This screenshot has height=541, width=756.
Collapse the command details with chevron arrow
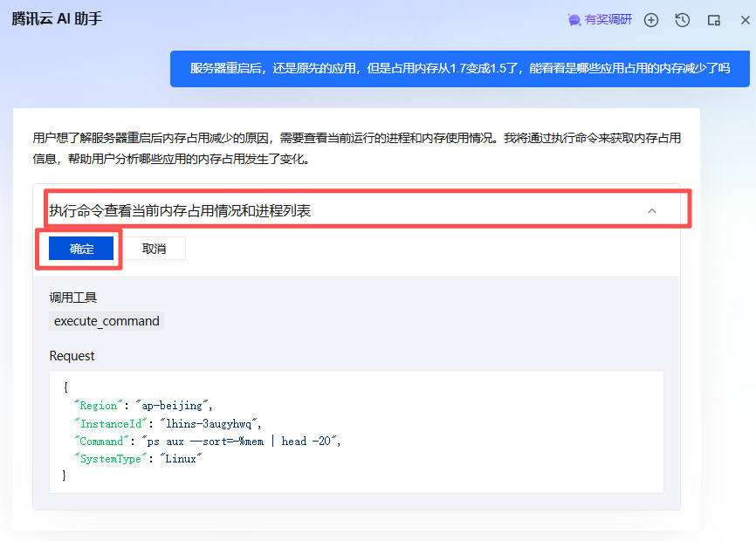click(x=651, y=211)
